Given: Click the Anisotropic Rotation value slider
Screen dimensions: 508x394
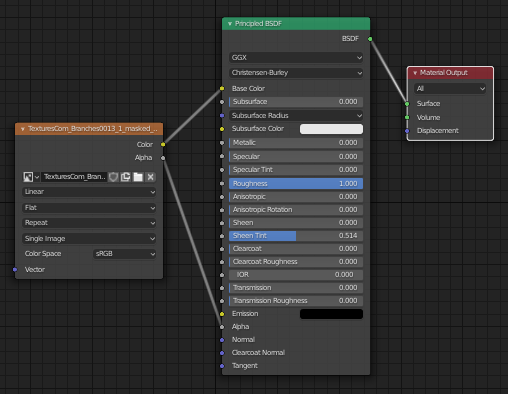Looking at the screenshot, I should tap(296, 210).
